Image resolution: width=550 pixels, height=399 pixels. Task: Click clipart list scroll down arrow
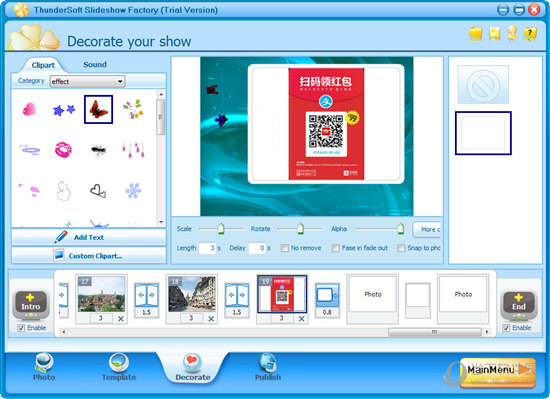161,222
